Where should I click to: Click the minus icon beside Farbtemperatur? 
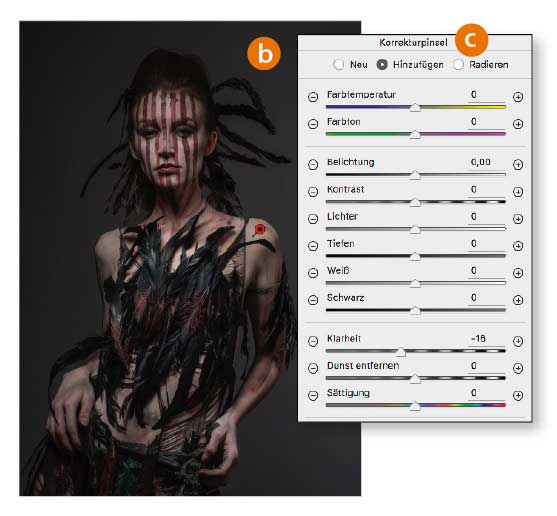(313, 97)
